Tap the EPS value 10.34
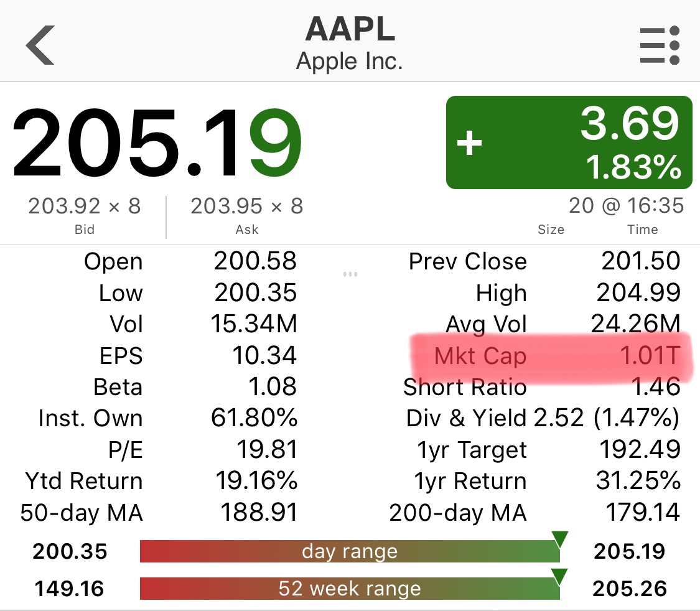The width and height of the screenshot is (700, 611). [x=264, y=356]
